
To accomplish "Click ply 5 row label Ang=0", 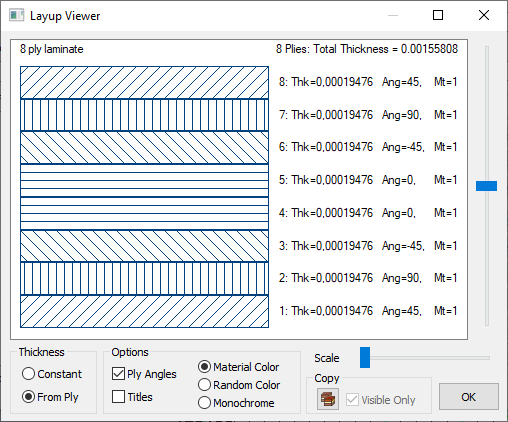I will (399, 180).
